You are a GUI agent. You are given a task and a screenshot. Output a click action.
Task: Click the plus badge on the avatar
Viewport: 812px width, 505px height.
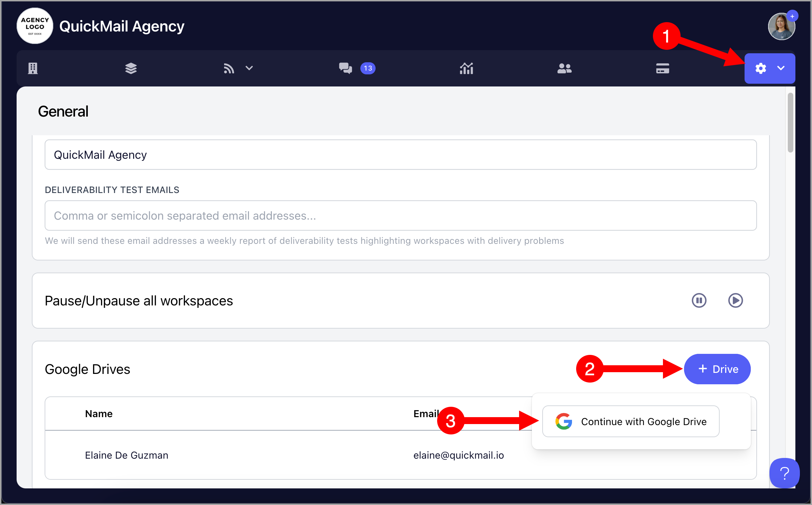[x=792, y=16]
